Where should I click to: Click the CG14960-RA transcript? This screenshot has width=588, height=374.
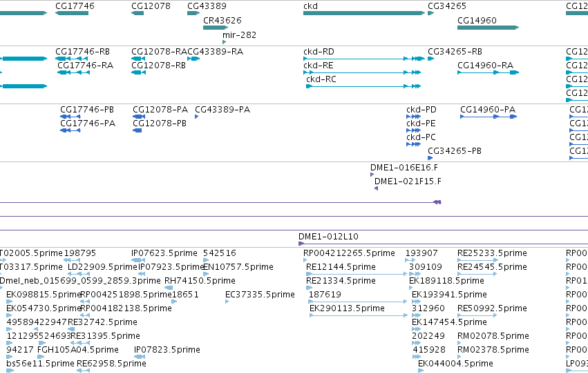pos(489,72)
